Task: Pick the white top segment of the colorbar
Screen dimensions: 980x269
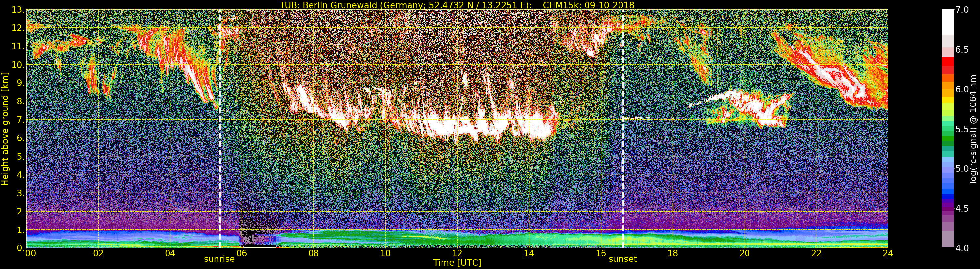Action: tap(948, 22)
